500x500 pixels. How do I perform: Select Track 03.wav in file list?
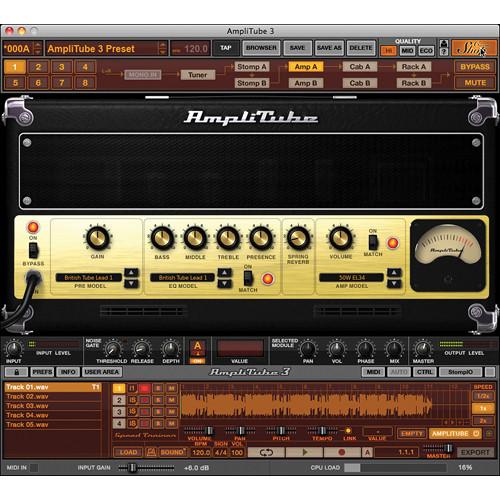click(53, 406)
